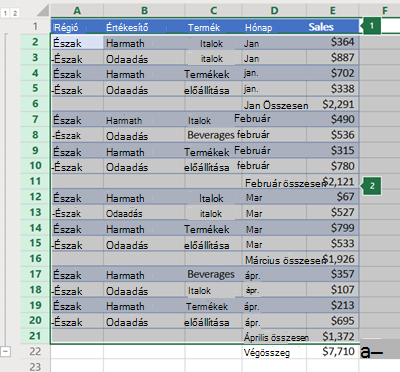400x372 pixels.
Task: Click the $2,291 total cell
Action: pos(333,104)
